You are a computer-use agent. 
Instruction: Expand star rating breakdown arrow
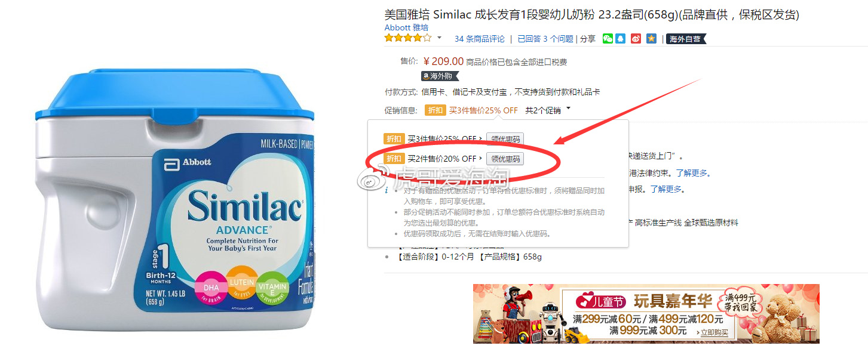(x=439, y=38)
